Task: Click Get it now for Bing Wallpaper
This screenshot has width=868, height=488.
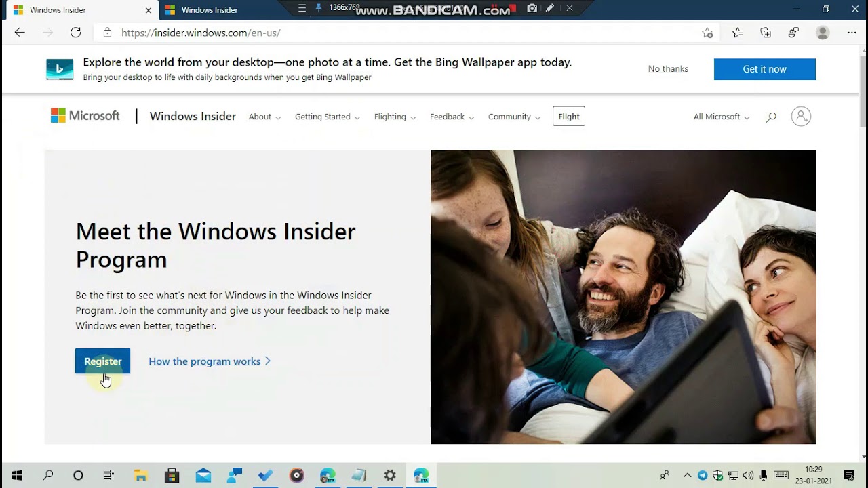Action: tap(765, 69)
